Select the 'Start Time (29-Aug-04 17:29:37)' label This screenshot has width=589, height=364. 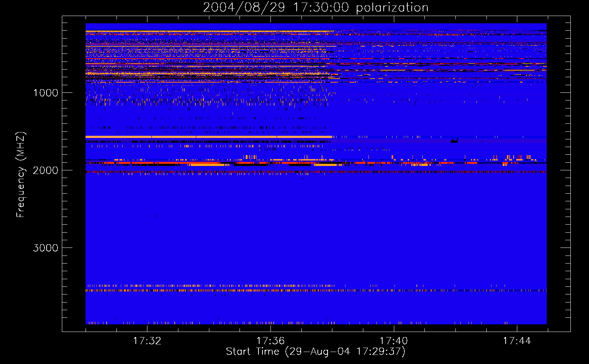tap(316, 352)
